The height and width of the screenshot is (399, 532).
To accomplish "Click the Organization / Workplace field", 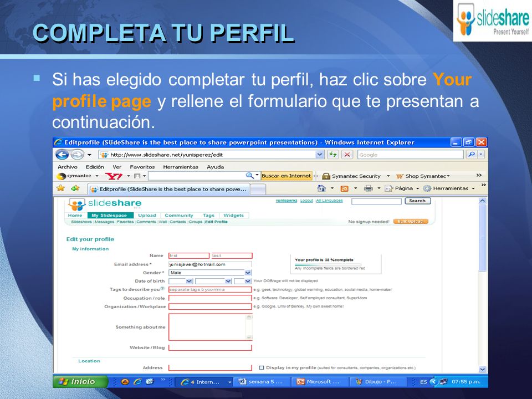I will (210, 306).
